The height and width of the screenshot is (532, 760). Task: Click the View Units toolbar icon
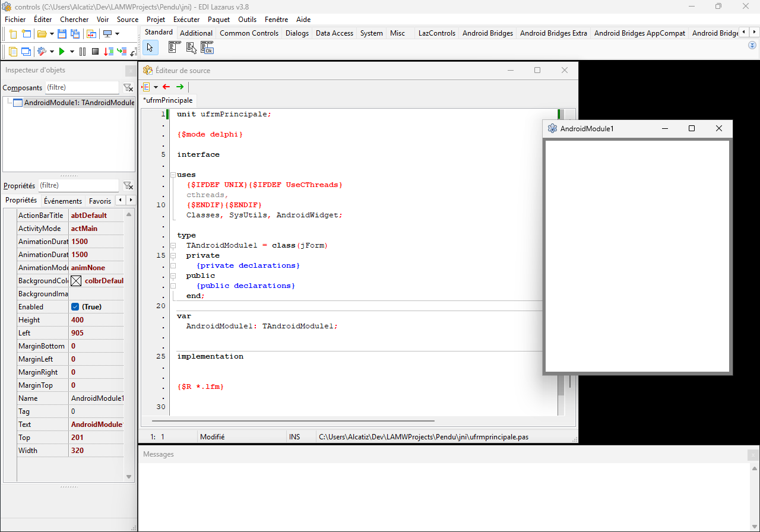click(13, 52)
